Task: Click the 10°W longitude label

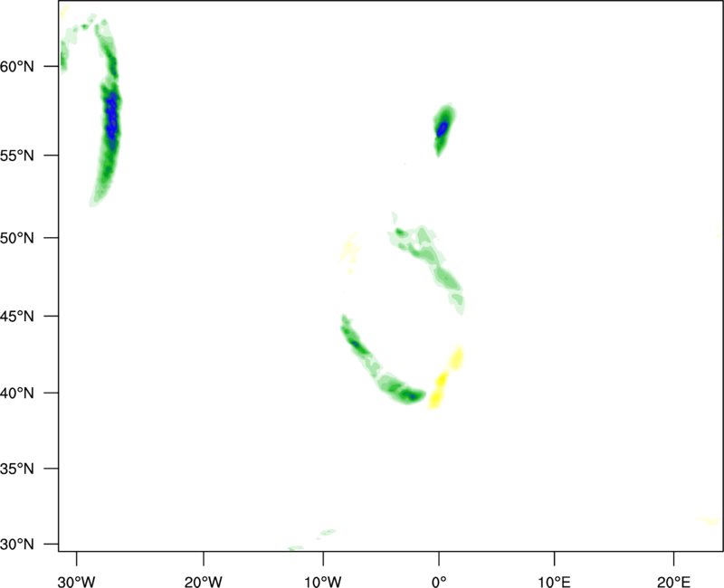Action: click(x=323, y=582)
